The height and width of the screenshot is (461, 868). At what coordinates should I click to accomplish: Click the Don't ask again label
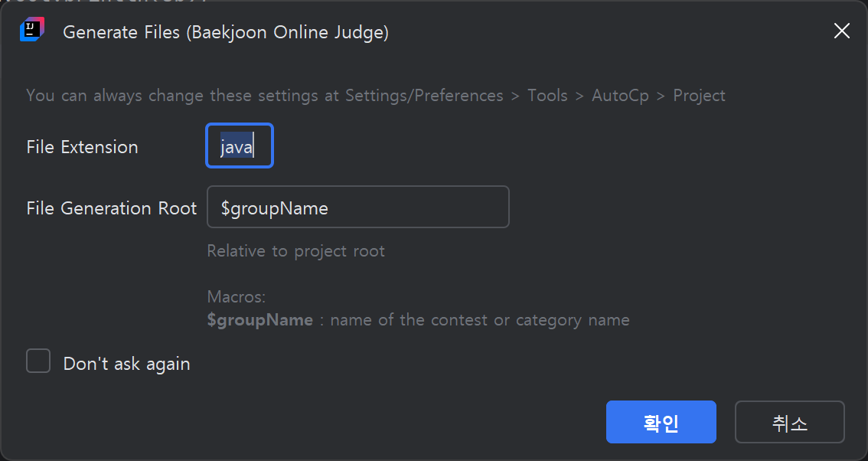coord(127,364)
